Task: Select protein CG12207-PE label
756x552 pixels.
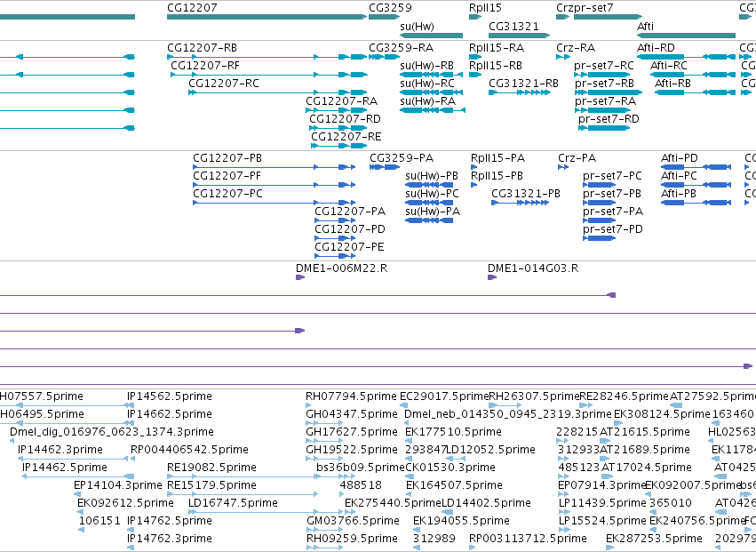Action: pyautogui.click(x=349, y=247)
